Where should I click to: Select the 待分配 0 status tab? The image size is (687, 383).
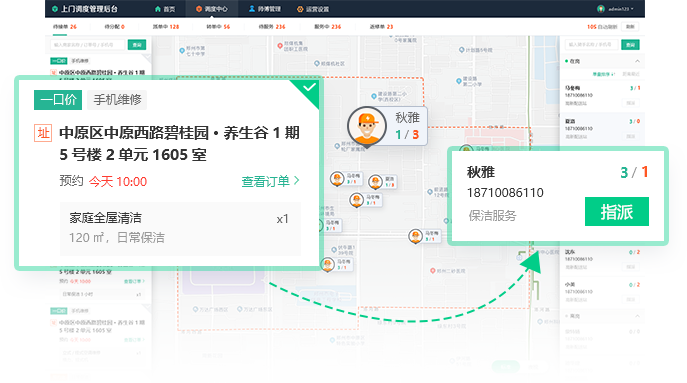(114, 27)
